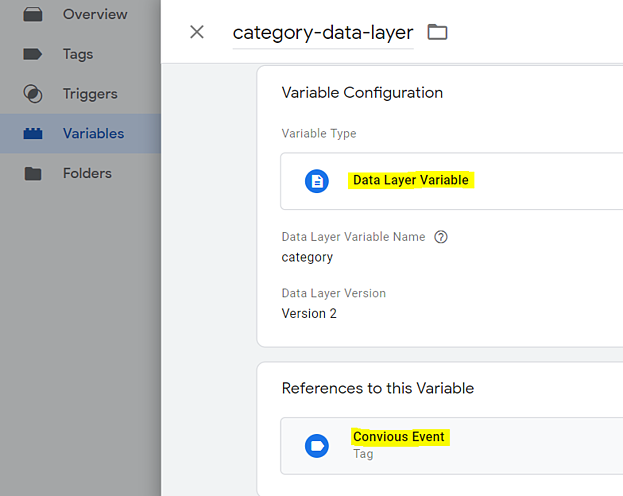Select Variables in the sidebar
Image resolution: width=623 pixels, height=496 pixels.
coord(93,133)
